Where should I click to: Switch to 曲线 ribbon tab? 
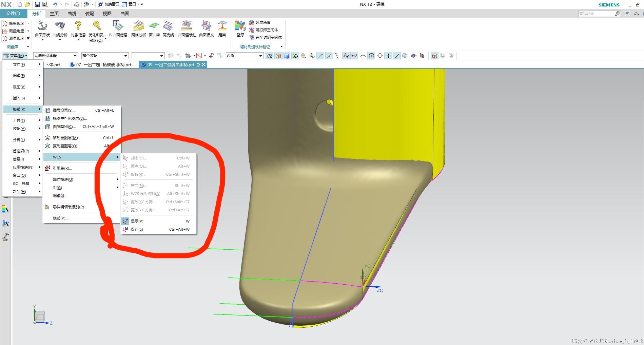pyautogui.click(x=72, y=14)
